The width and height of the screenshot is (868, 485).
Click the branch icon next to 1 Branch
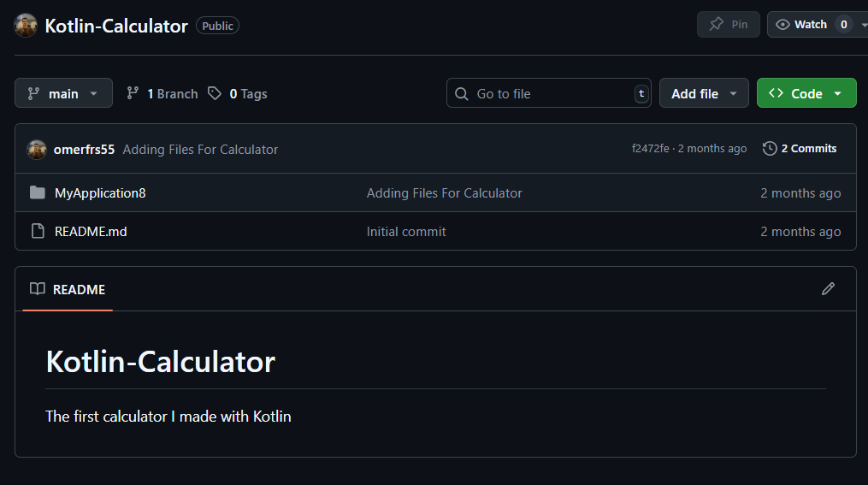coord(133,93)
